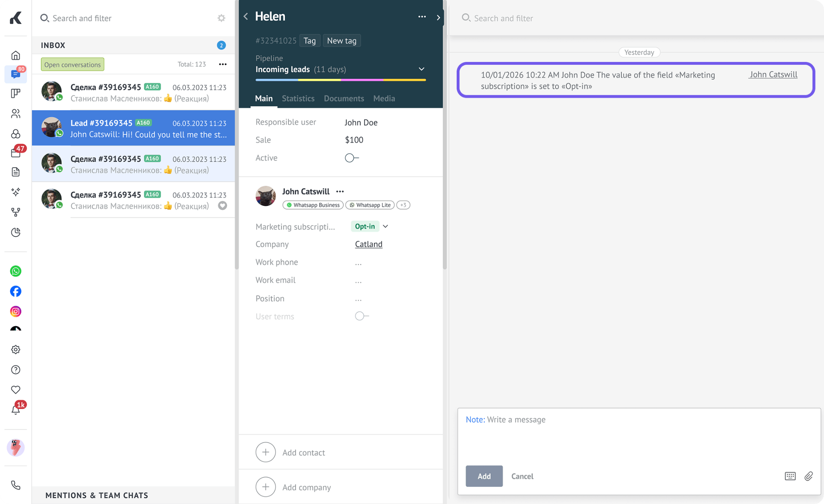Open John Catswill link in feed entry

coord(773,74)
